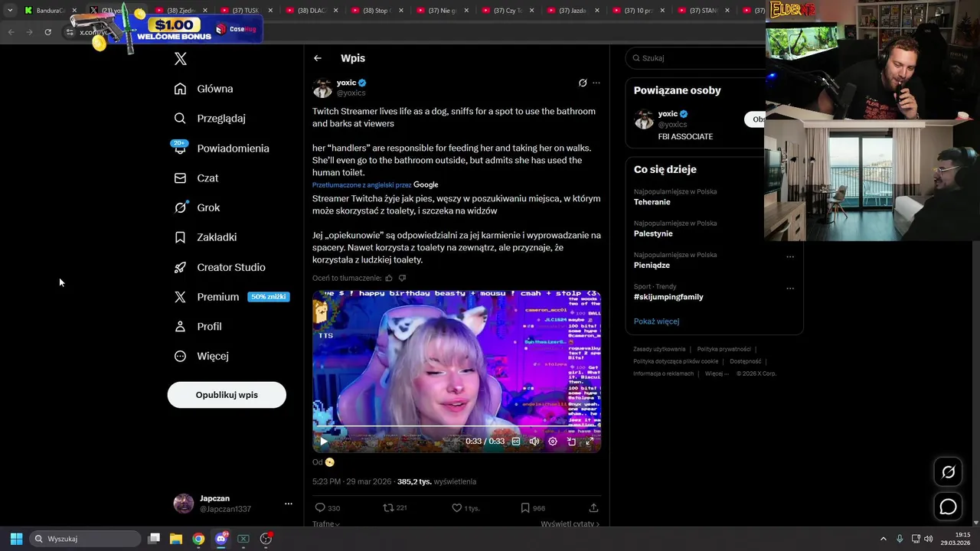980x551 pixels.
Task: Open the Pieniądze trending topic
Action: 652,266
